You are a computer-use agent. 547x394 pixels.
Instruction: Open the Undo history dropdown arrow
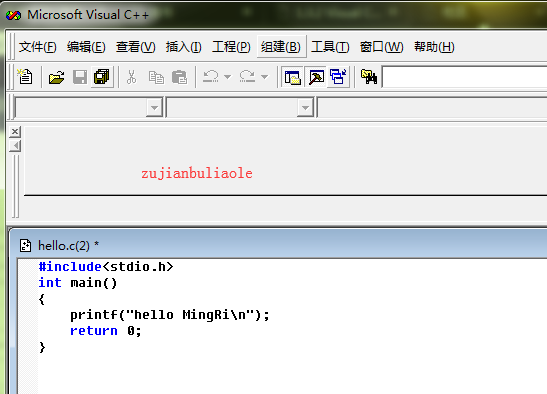click(x=227, y=77)
